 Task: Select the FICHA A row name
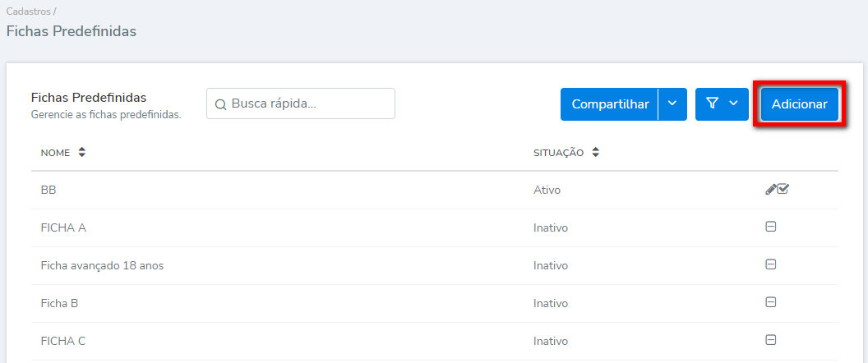[63, 227]
